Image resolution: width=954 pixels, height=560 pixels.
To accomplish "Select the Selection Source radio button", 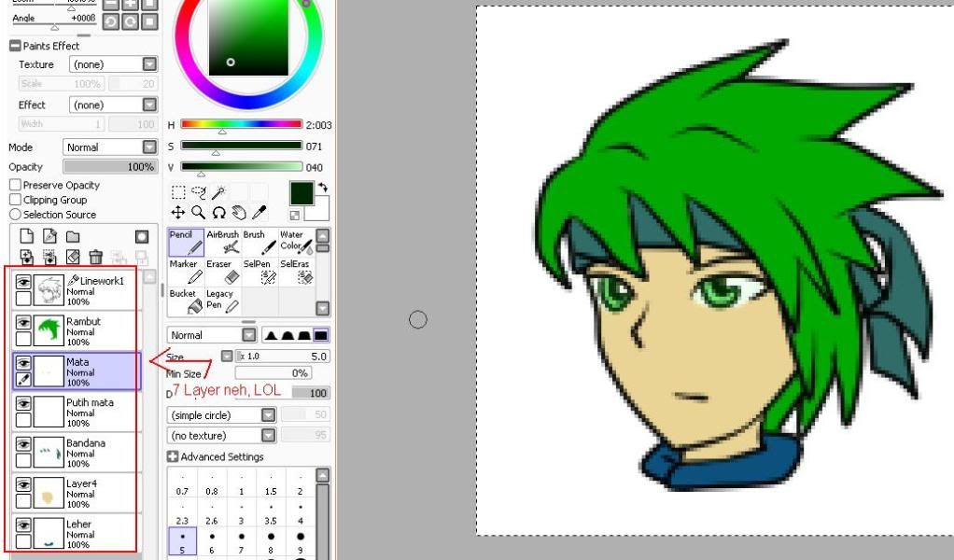I will pyautogui.click(x=15, y=215).
